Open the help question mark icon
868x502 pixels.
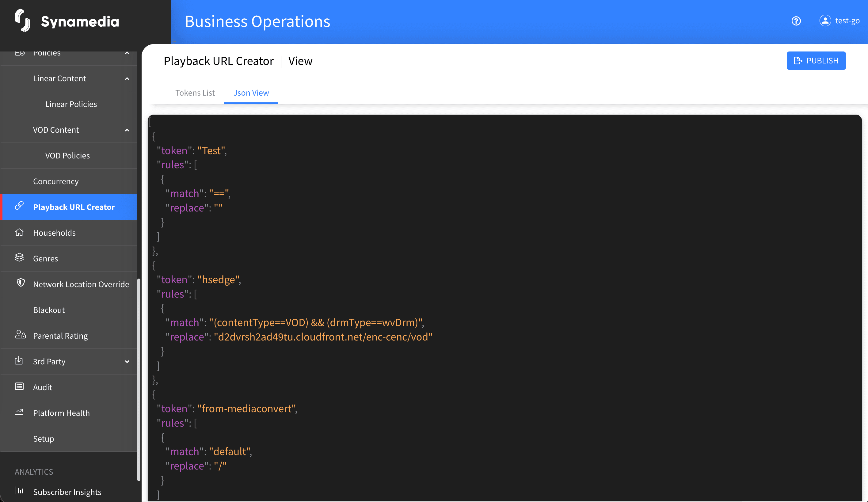pos(796,21)
